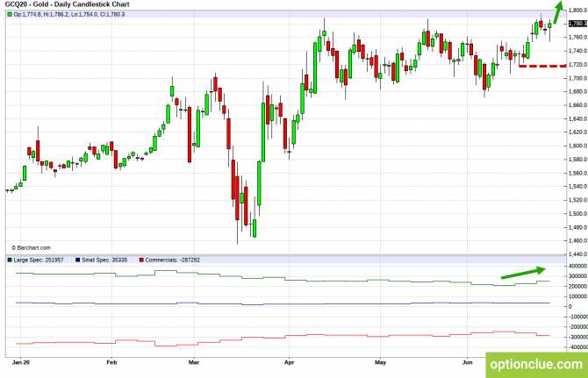The height and width of the screenshot is (378, 588).
Task: Click the 'May' date axis label
Action: (x=380, y=362)
